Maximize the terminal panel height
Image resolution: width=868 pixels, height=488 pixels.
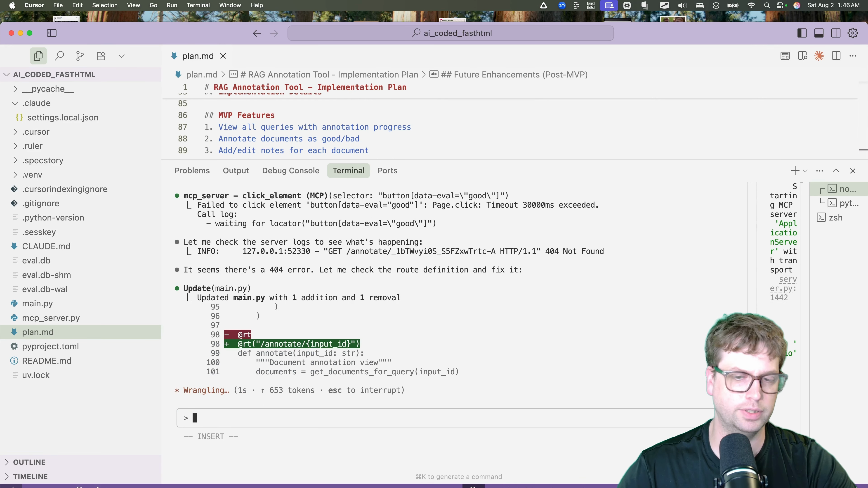point(836,170)
